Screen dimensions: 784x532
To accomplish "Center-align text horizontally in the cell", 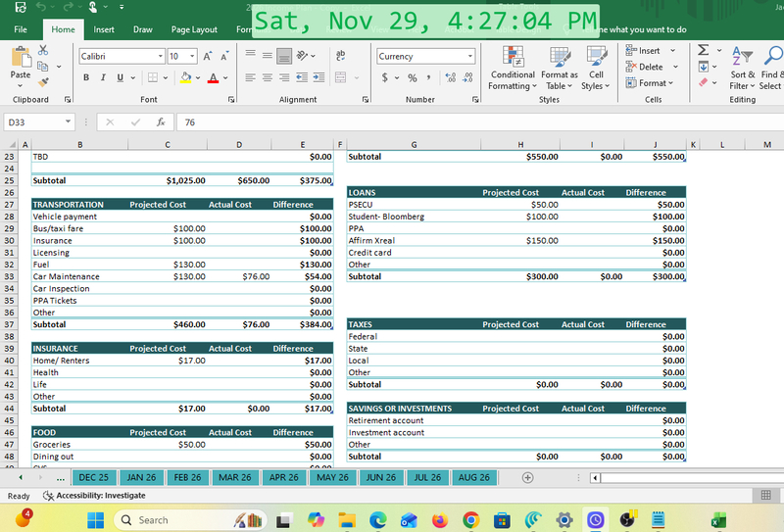I will coord(269,77).
